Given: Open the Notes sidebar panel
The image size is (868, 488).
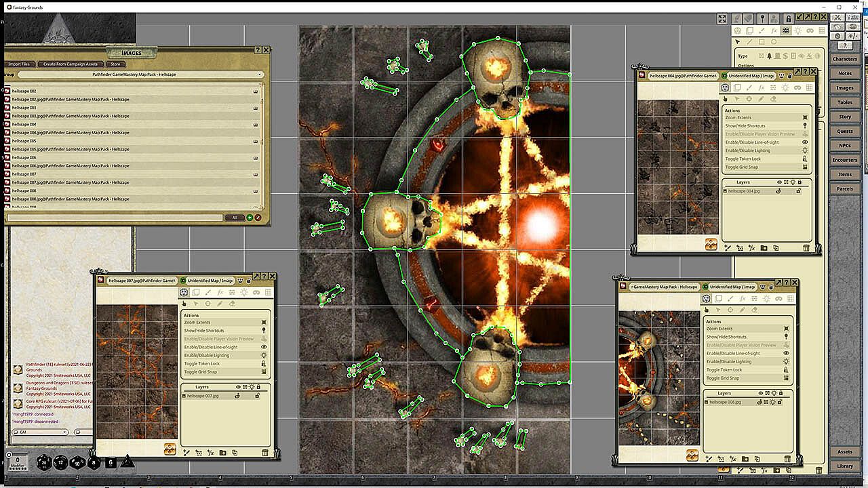Looking at the screenshot, I should (845, 73).
